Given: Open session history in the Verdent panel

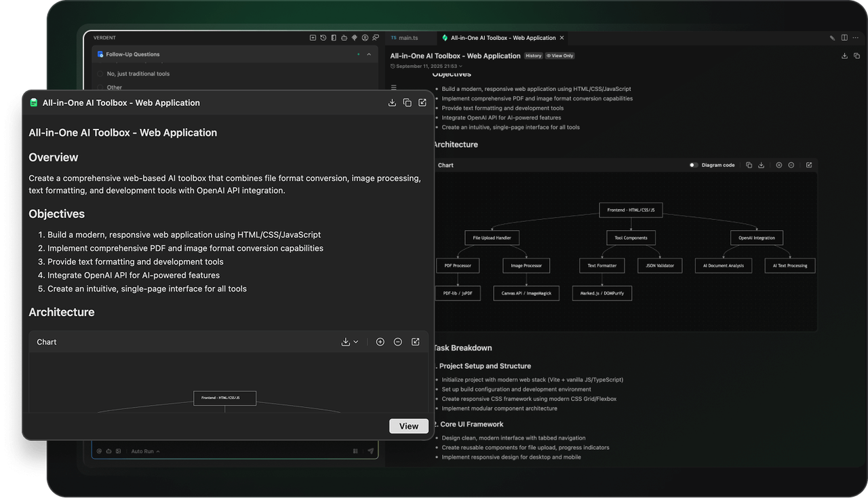Looking at the screenshot, I should click(x=323, y=38).
